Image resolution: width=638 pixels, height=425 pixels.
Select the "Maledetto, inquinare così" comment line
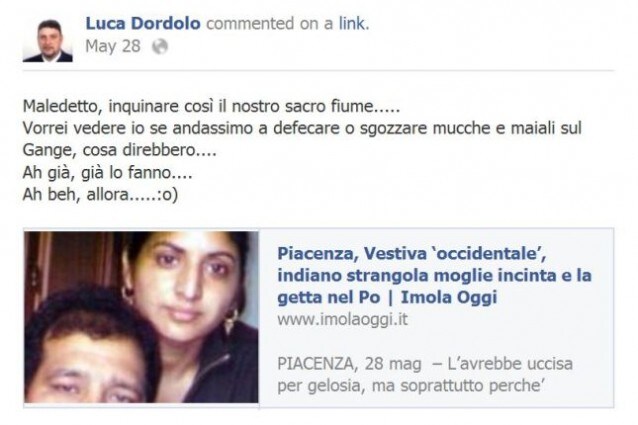pos(211,107)
